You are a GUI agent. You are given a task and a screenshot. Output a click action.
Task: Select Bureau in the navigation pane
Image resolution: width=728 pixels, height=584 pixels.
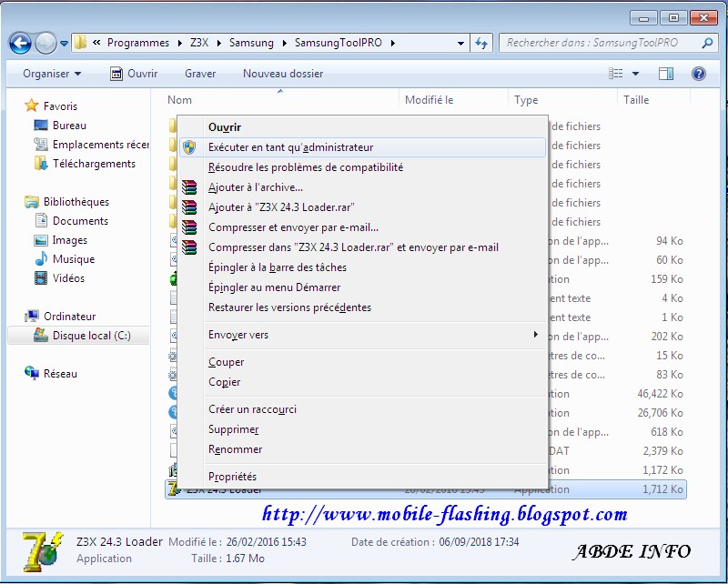pos(60,126)
